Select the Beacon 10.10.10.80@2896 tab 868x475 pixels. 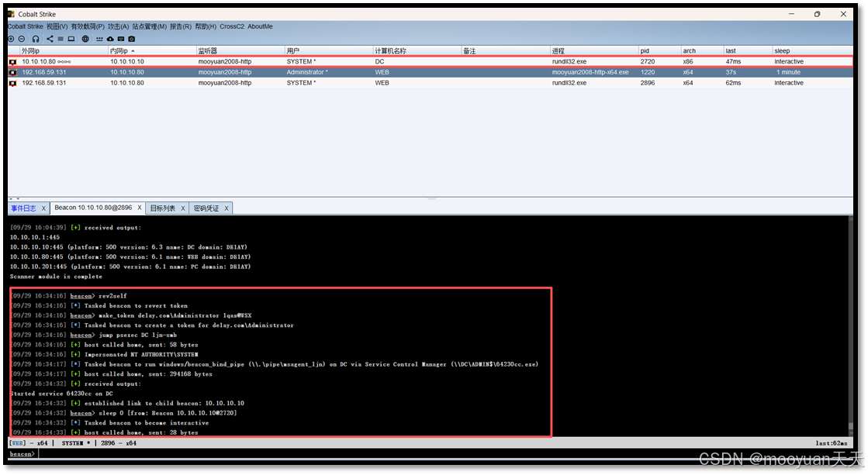pyautogui.click(x=93, y=208)
